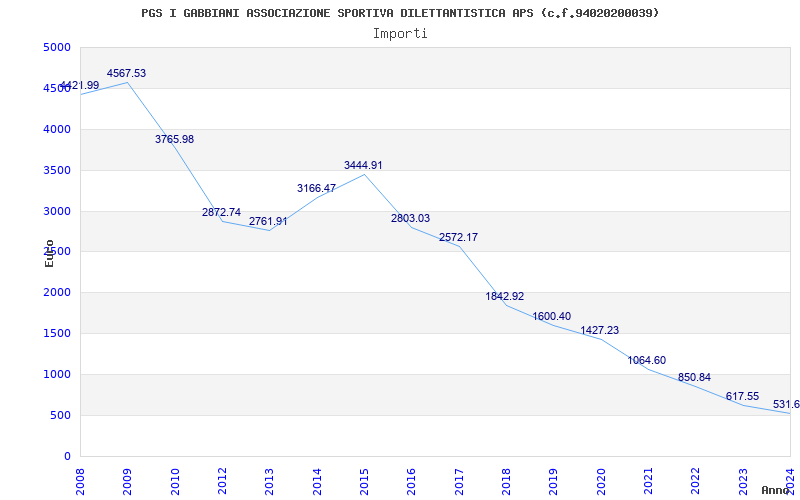The image size is (800, 500).
Task: Click the 2009 x-axis year label
Action: 127,482
